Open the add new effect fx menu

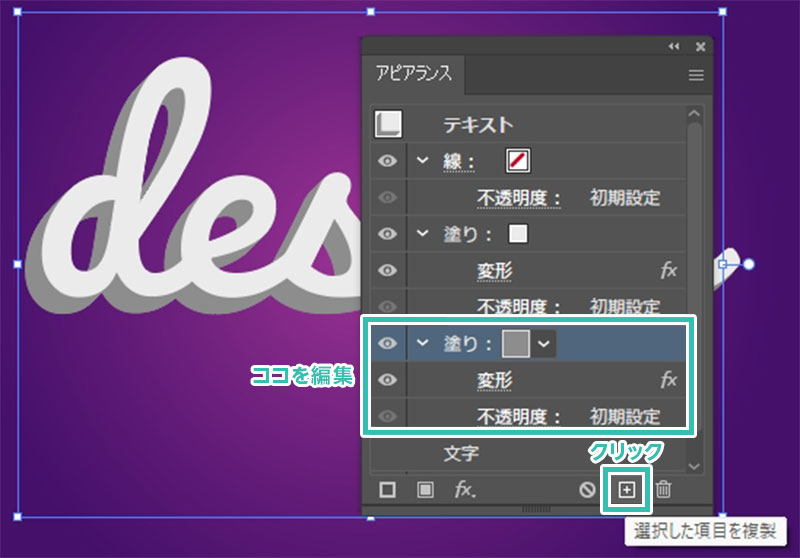(465, 490)
